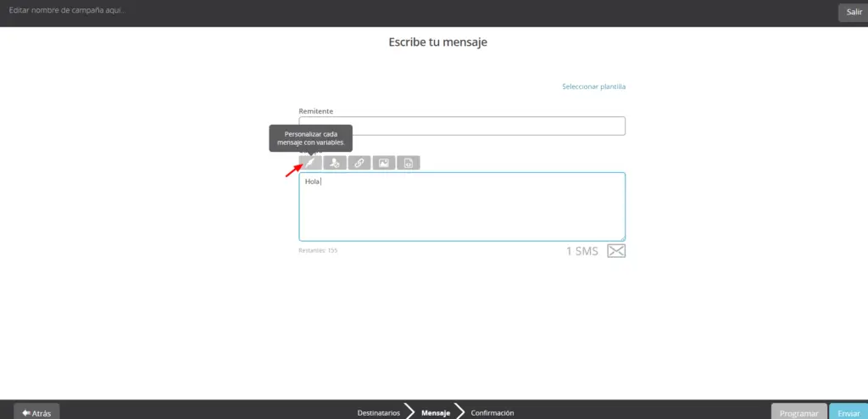
Task: Click the Programar button
Action: [798, 412]
